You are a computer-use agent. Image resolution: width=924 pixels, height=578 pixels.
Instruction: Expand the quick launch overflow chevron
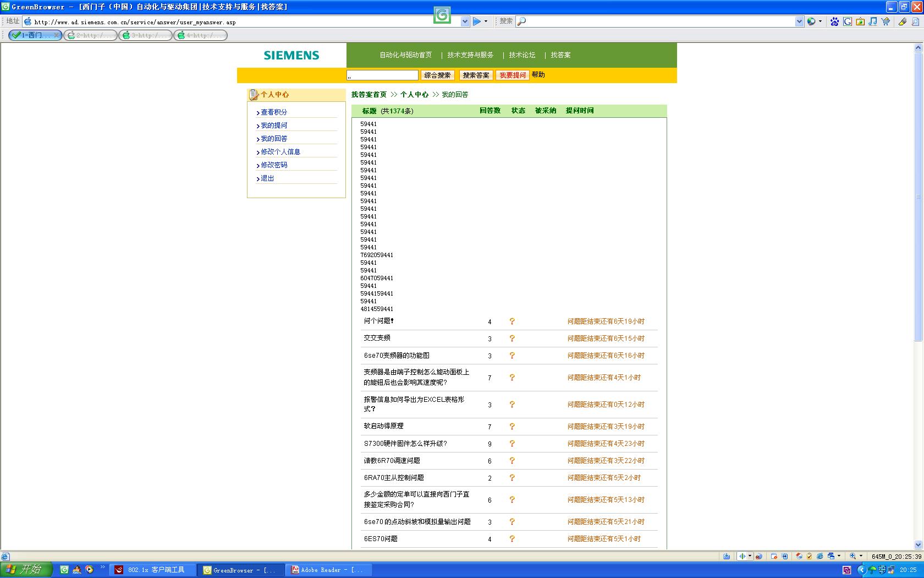pyautogui.click(x=102, y=567)
